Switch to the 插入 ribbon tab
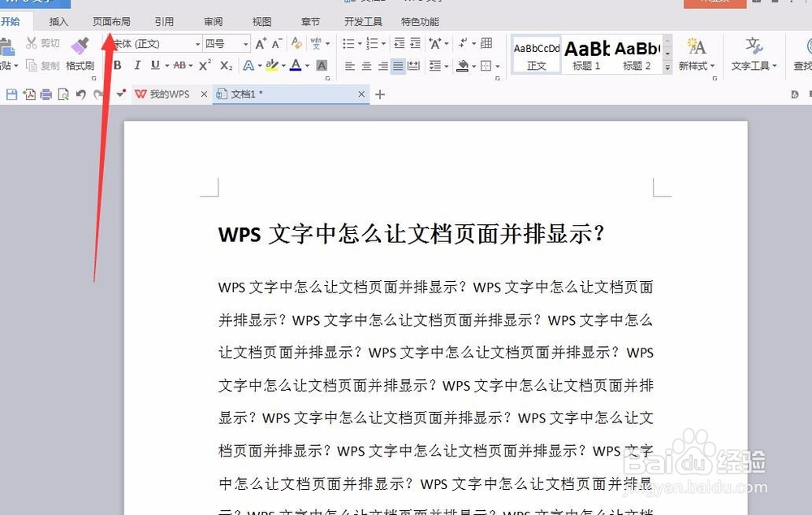Image resolution: width=812 pixels, height=515 pixels. [x=58, y=22]
